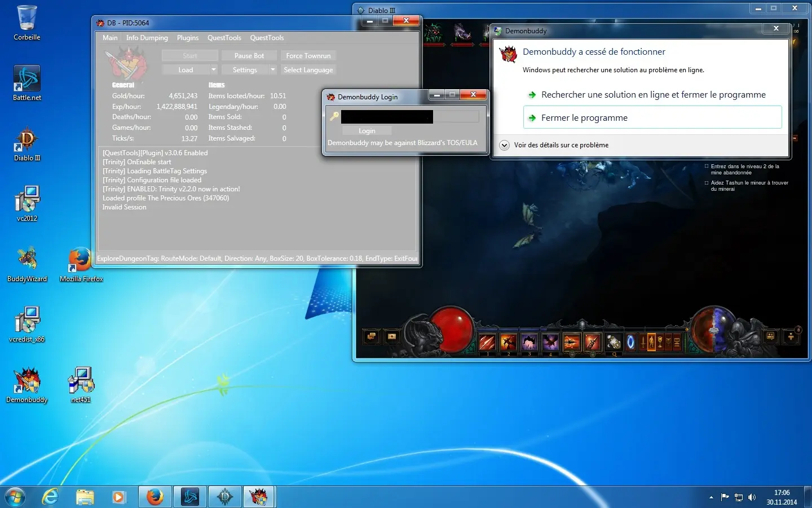Choose 'Fermer le programme' option

tap(652, 117)
